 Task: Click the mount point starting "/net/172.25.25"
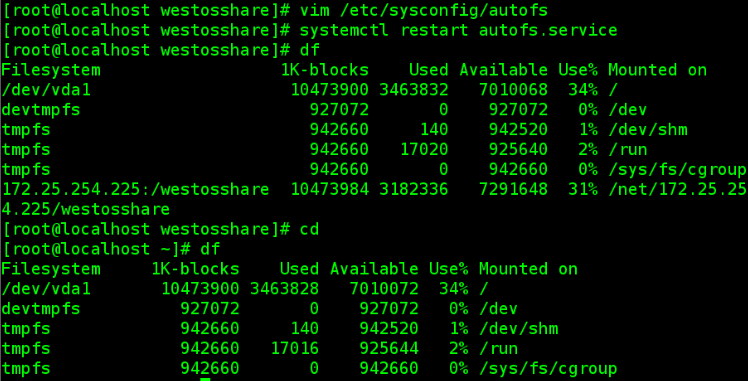677,189
